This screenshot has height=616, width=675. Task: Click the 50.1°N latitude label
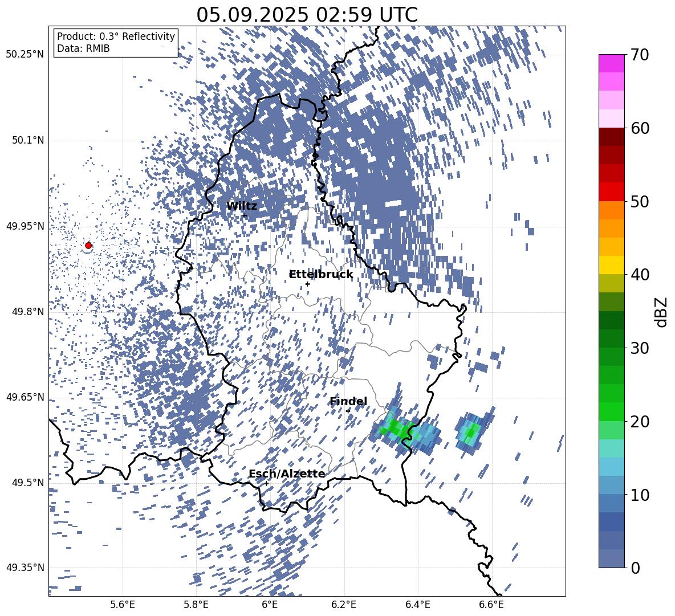pos(28,141)
